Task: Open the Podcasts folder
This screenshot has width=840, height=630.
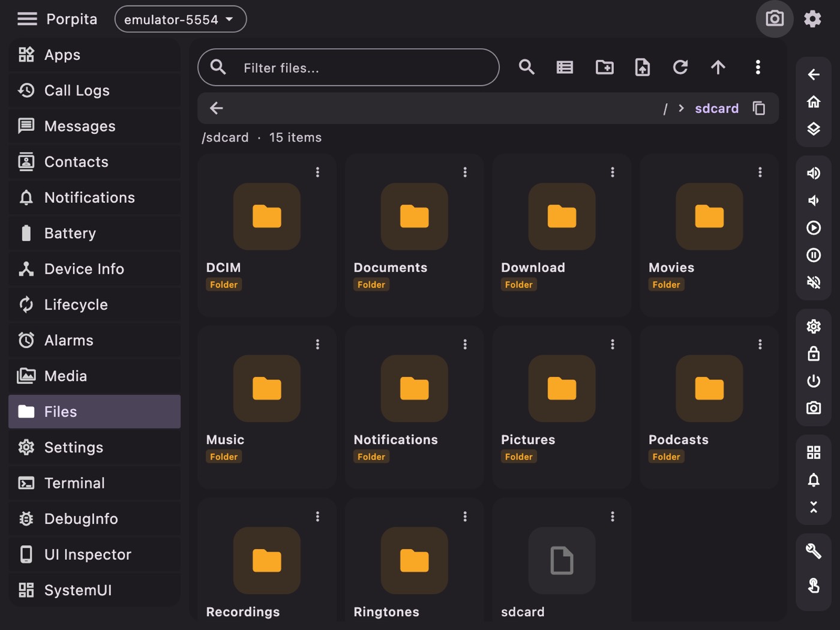Action: pos(709,407)
